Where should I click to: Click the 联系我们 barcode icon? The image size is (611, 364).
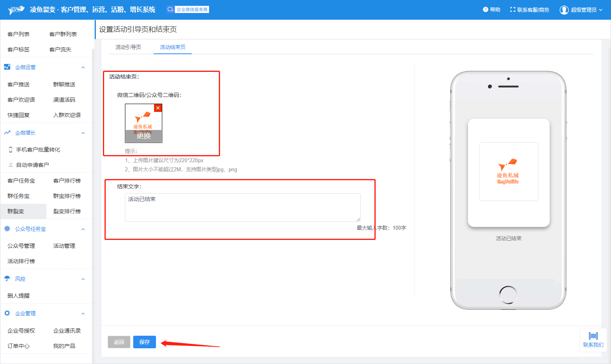pos(593,336)
